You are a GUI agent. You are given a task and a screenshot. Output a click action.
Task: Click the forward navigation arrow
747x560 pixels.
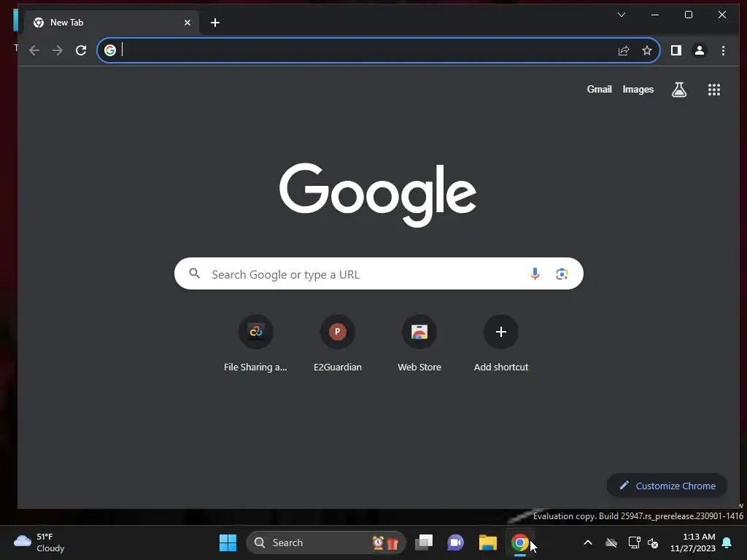(x=58, y=50)
